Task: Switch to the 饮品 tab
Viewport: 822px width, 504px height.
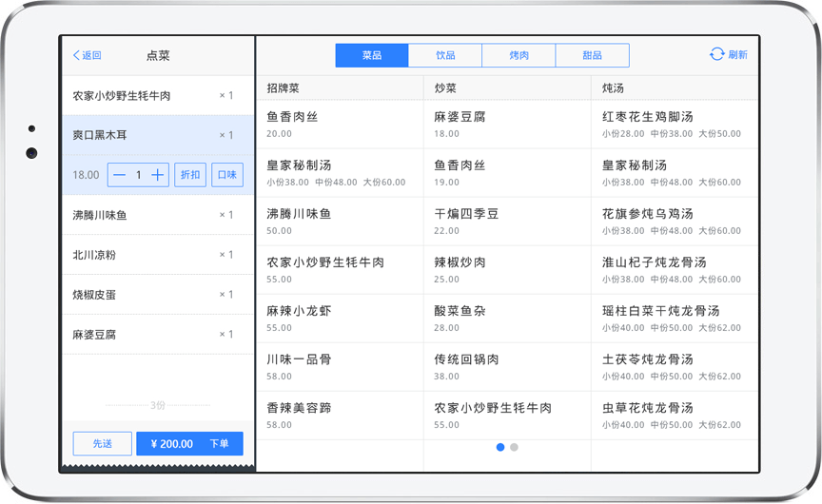Action: point(445,55)
